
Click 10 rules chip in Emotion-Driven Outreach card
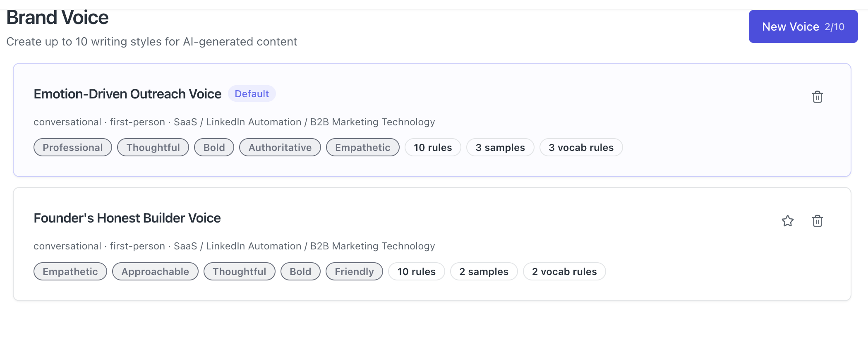(432, 148)
